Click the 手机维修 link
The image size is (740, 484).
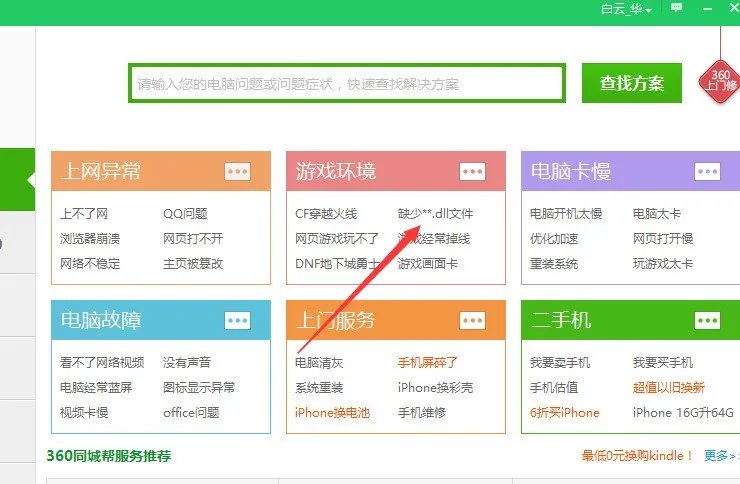pos(422,413)
